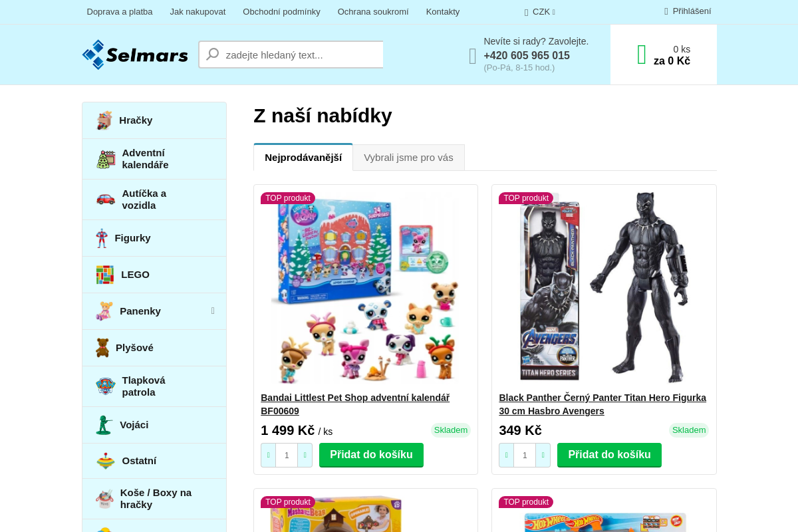Click the Tlapková patrola badge icon
The image size is (798, 532).
[105, 386]
